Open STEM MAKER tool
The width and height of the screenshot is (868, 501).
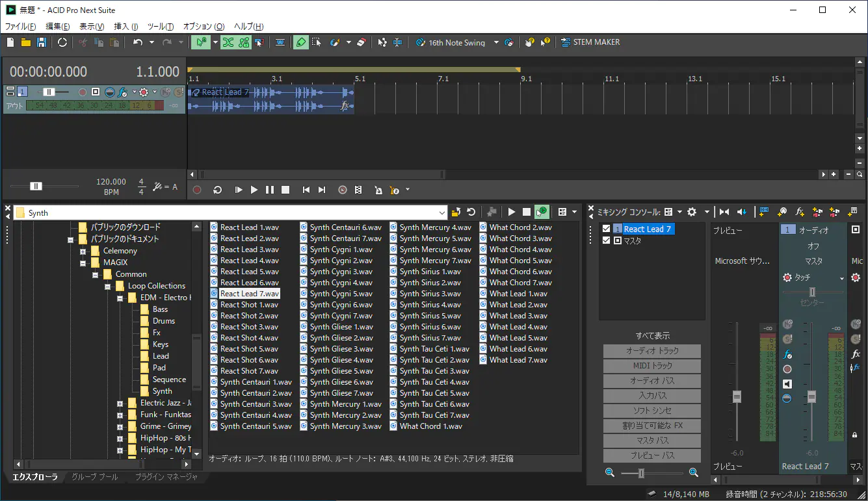tap(590, 42)
